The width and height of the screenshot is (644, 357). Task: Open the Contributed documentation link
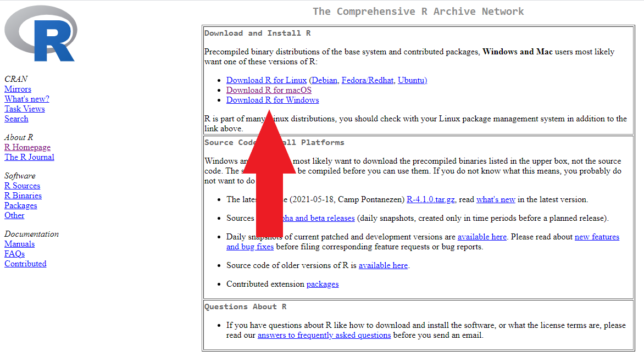25,264
